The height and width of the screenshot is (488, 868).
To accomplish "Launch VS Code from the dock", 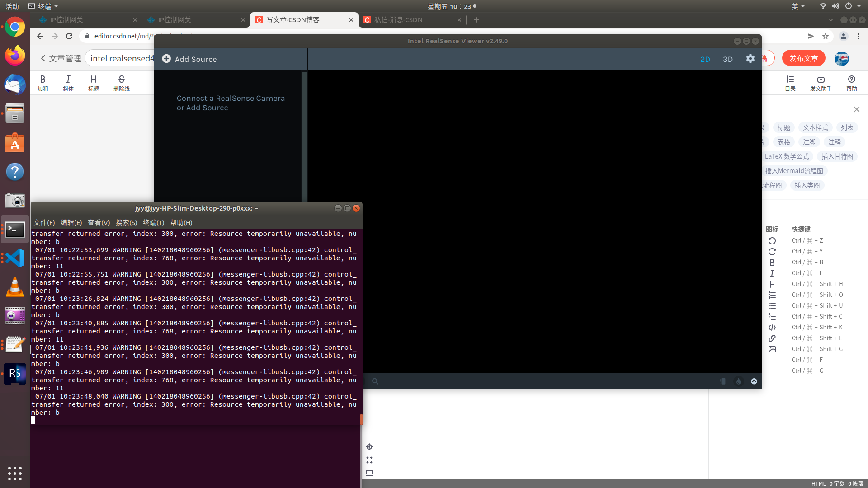I will 15,258.
